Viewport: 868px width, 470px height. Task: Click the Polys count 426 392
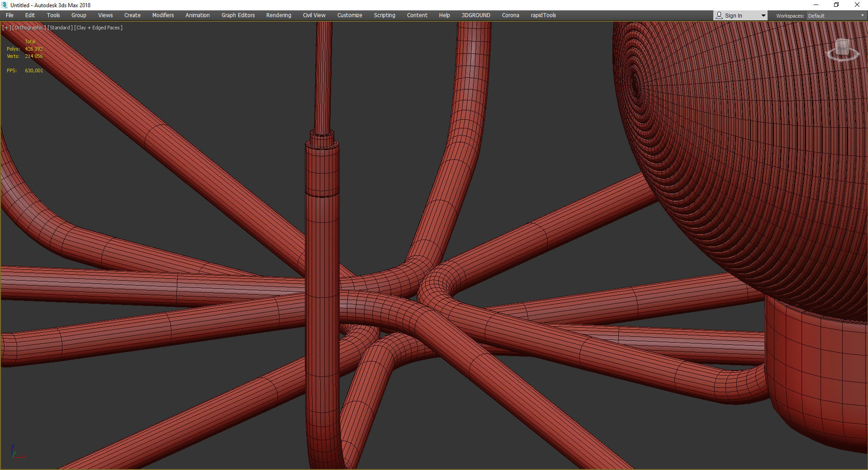34,49
